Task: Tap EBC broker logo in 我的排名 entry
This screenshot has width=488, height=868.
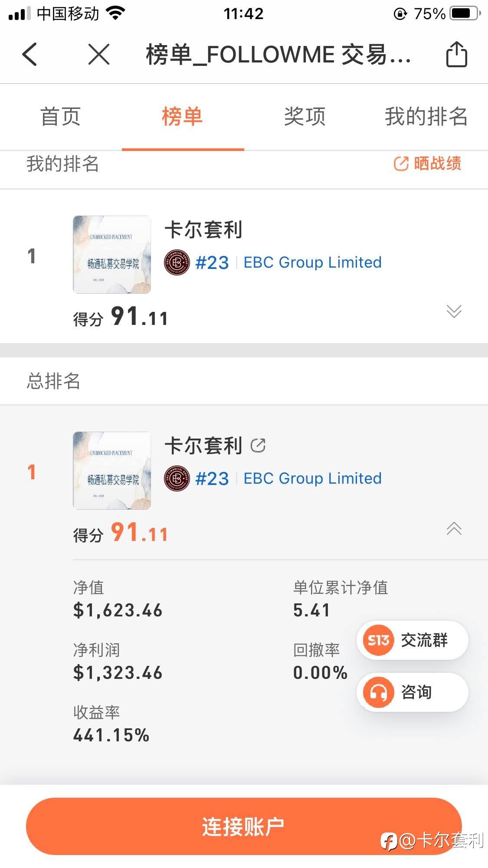Action: click(x=177, y=262)
